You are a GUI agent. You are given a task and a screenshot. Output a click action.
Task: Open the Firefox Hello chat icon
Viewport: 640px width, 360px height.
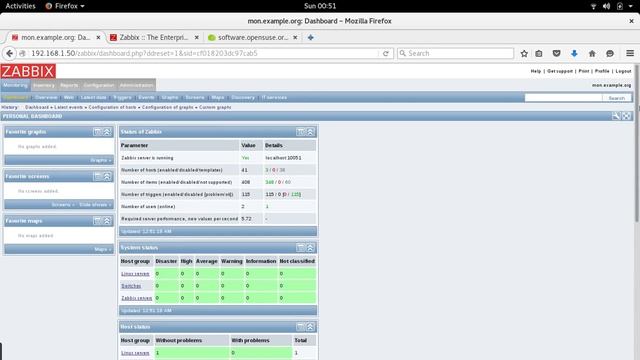click(610, 53)
